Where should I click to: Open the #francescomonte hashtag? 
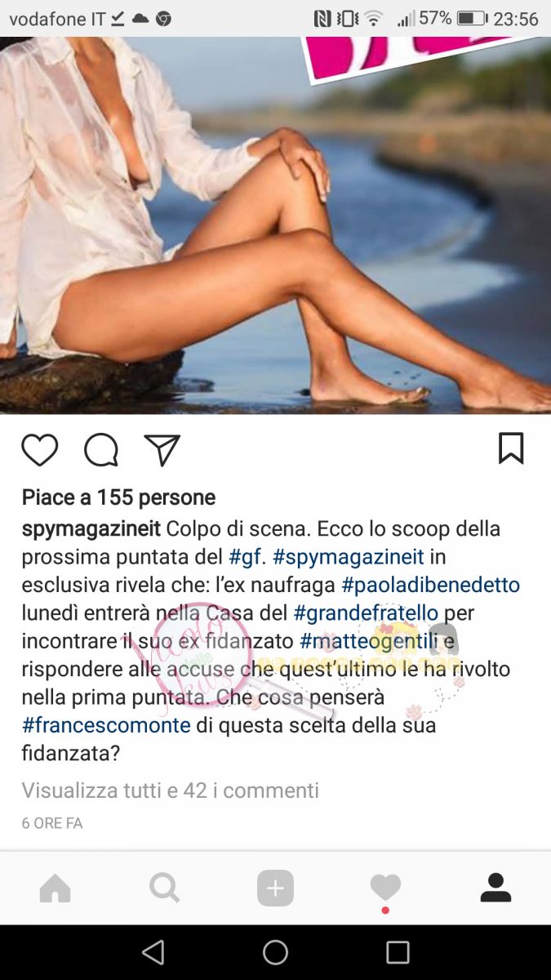pyautogui.click(x=106, y=725)
